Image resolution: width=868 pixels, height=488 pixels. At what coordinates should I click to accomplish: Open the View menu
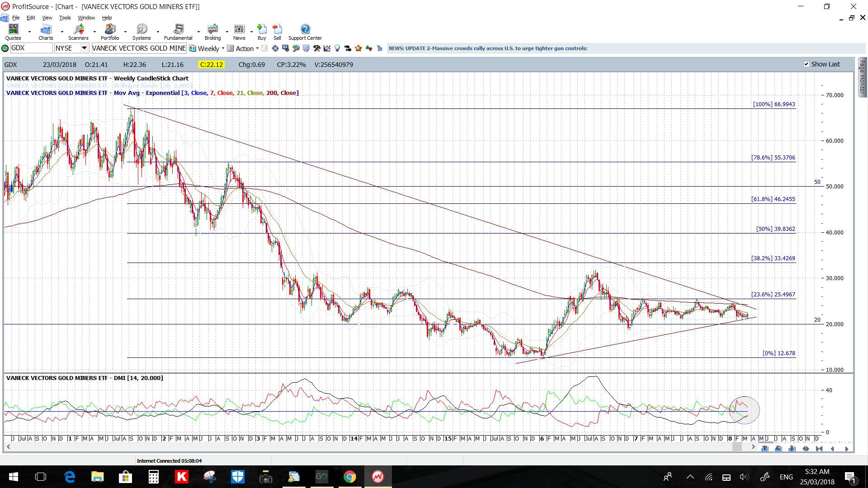[47, 18]
